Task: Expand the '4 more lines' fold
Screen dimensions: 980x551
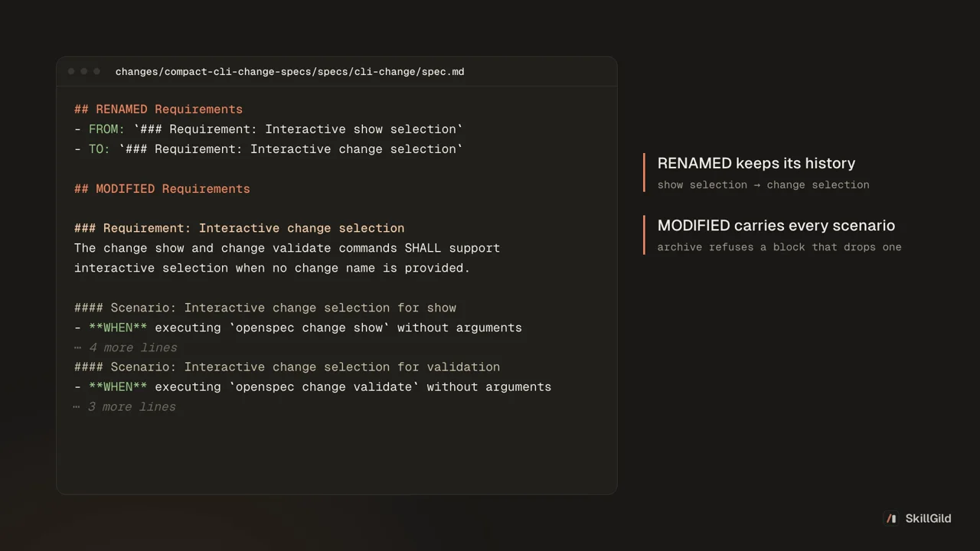Action: point(126,347)
